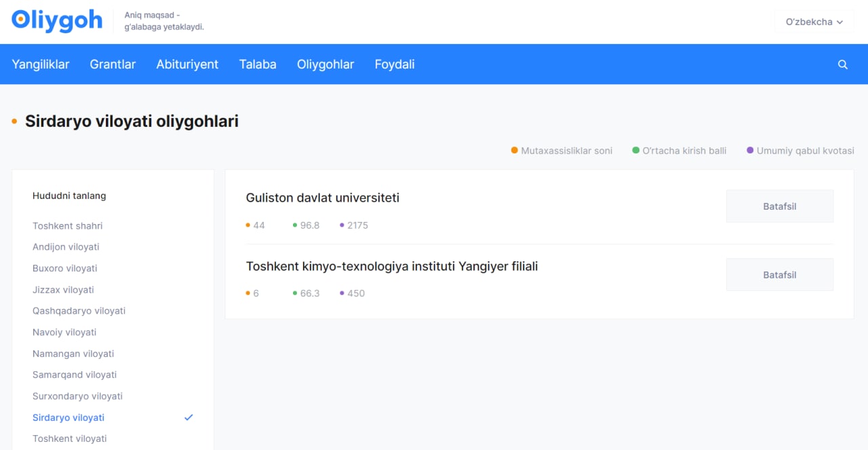Screen dimensions: 868x450
Task: Open Toshkent kimyo-texnologiya instituti Yangiyer filiali link
Action: [x=392, y=267]
